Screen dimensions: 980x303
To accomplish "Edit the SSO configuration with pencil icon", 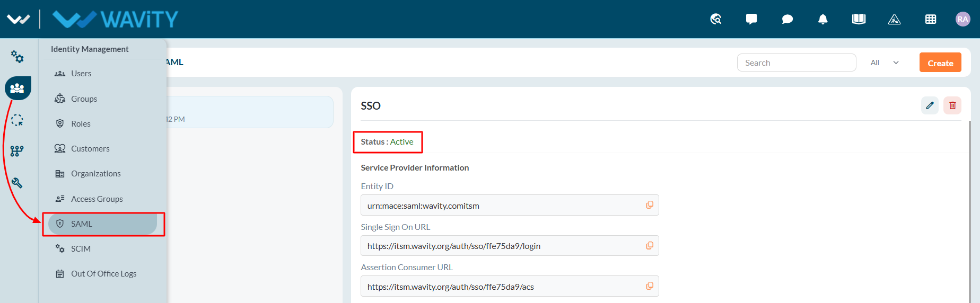I will [x=930, y=105].
